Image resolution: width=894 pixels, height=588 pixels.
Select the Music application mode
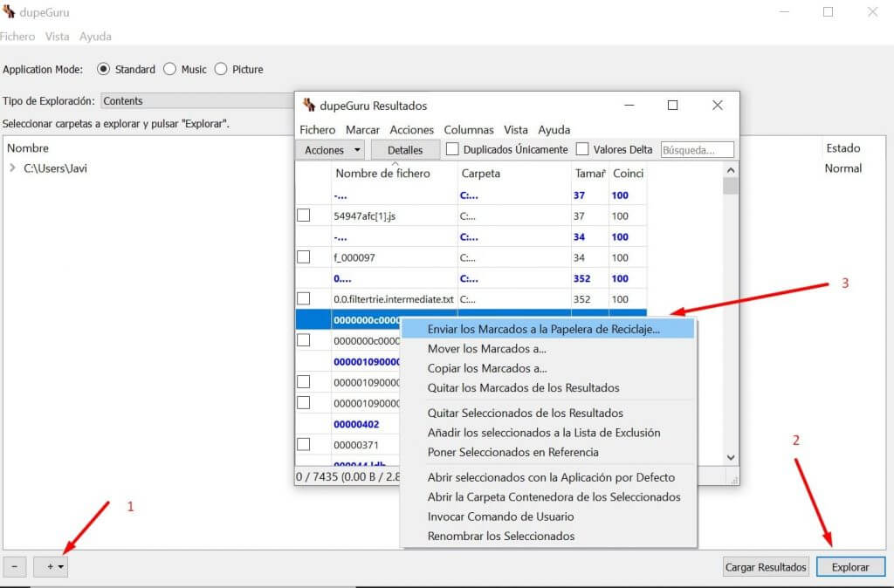coord(169,69)
